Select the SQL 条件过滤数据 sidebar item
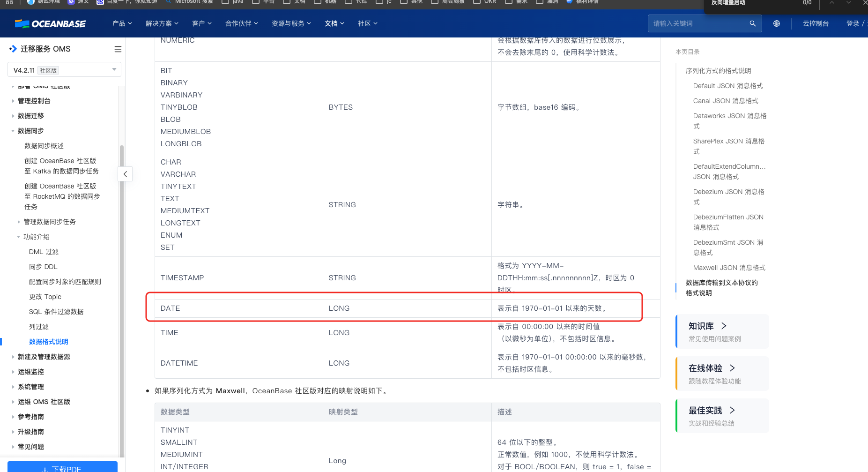868x472 pixels. [x=56, y=312]
